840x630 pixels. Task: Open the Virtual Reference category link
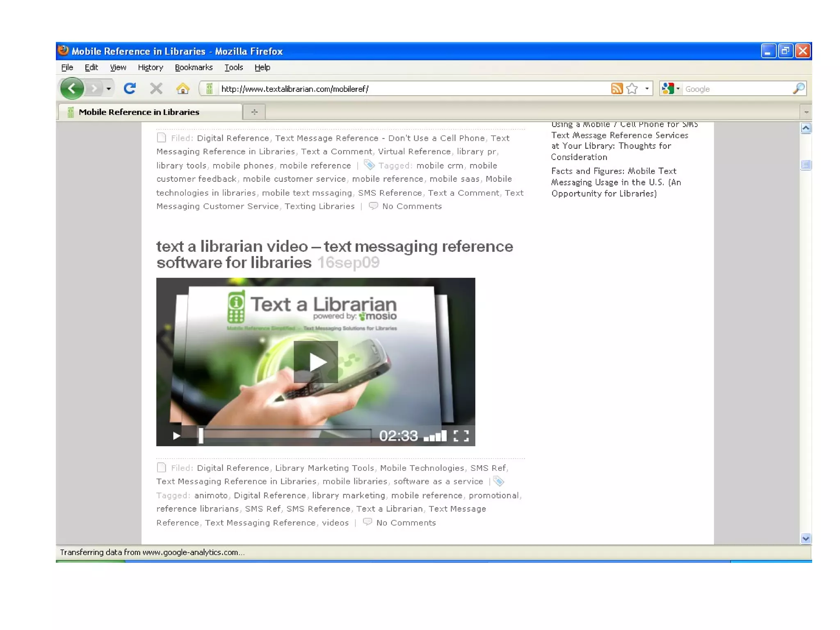pyautogui.click(x=414, y=151)
